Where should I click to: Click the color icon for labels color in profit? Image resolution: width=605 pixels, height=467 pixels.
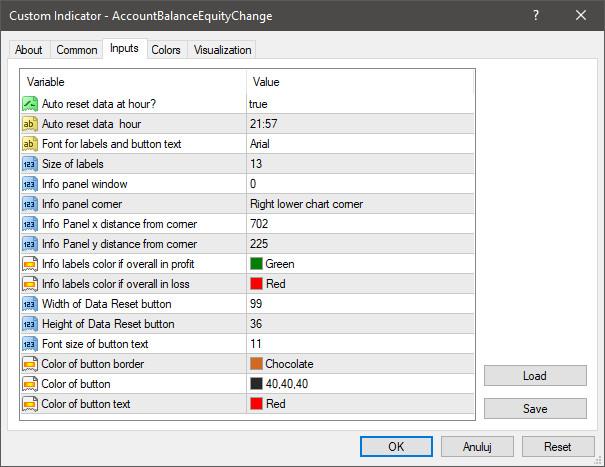[30, 264]
